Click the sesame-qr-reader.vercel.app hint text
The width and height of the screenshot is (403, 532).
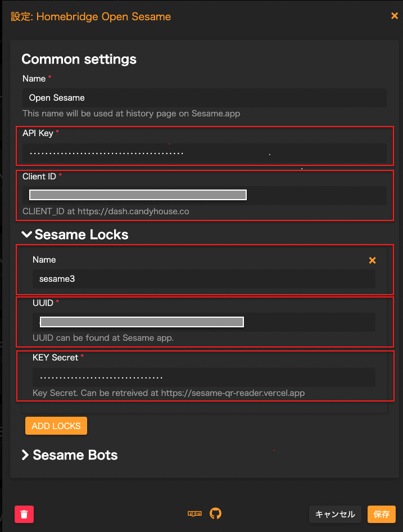pyautogui.click(x=169, y=393)
